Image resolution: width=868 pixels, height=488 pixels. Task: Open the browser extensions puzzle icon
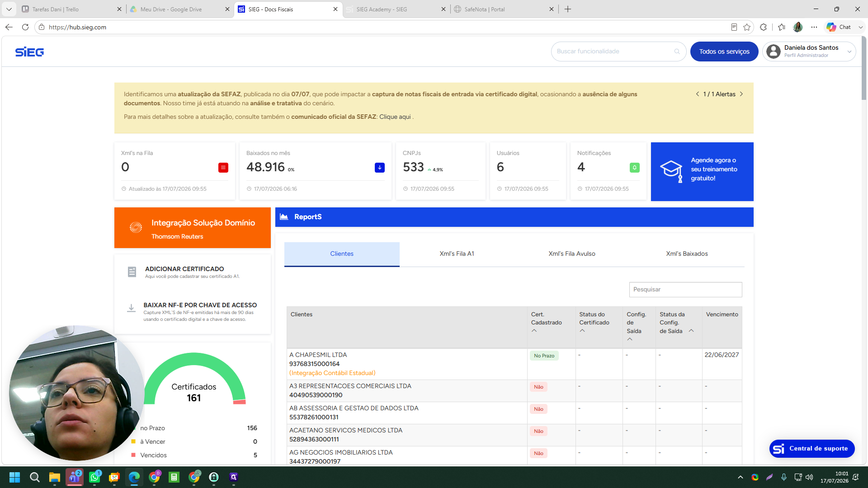[x=764, y=27]
